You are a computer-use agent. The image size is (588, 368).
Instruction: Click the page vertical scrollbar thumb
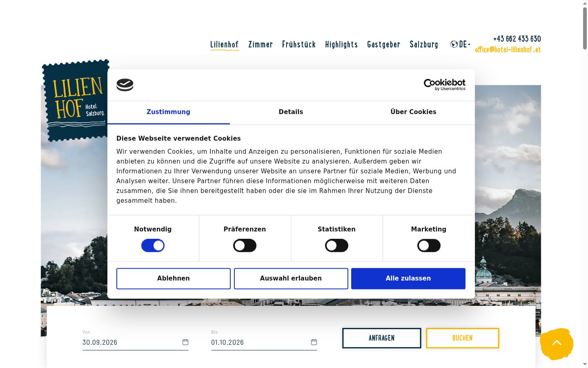click(x=585, y=28)
